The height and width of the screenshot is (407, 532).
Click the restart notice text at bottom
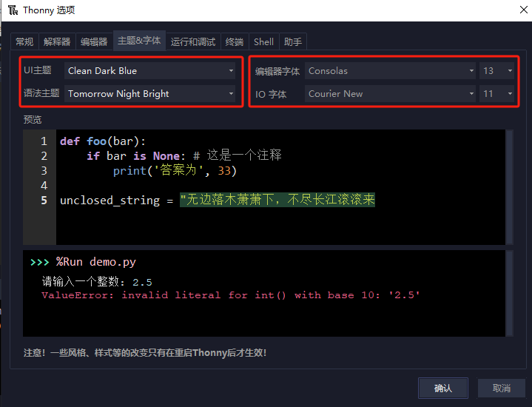pos(145,353)
